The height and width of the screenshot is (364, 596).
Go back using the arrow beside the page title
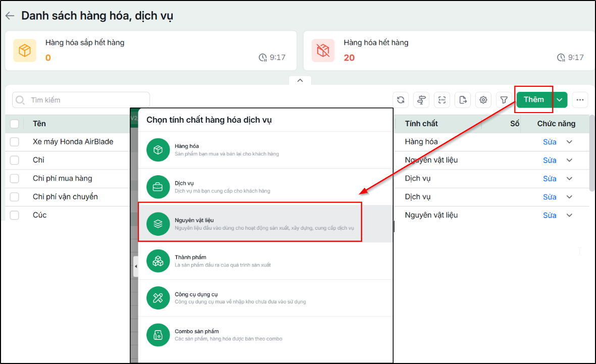(x=10, y=16)
